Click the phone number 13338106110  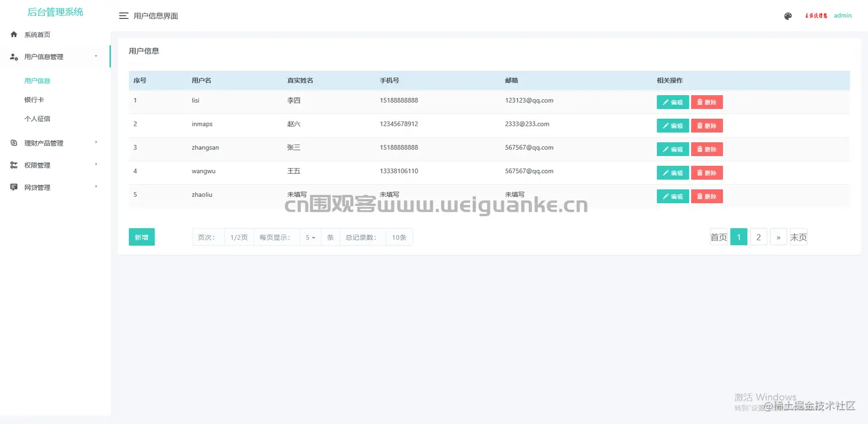click(399, 171)
